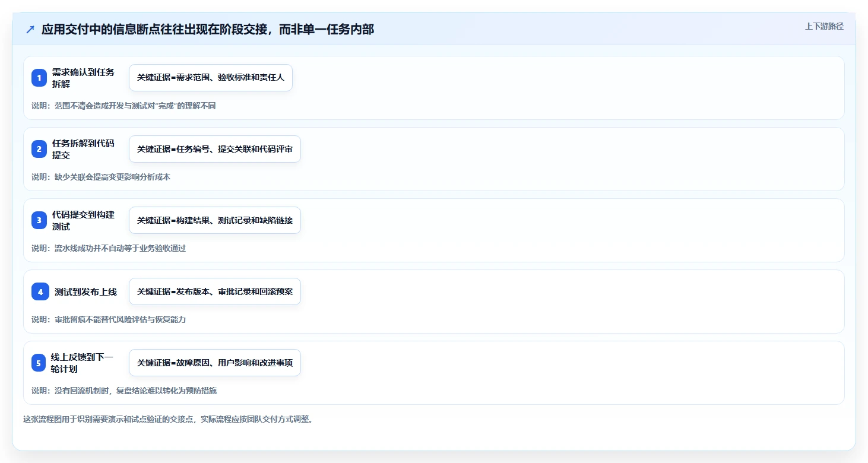Select the 测试到发布上线 step title
The width and height of the screenshot is (868, 463).
[x=85, y=291]
